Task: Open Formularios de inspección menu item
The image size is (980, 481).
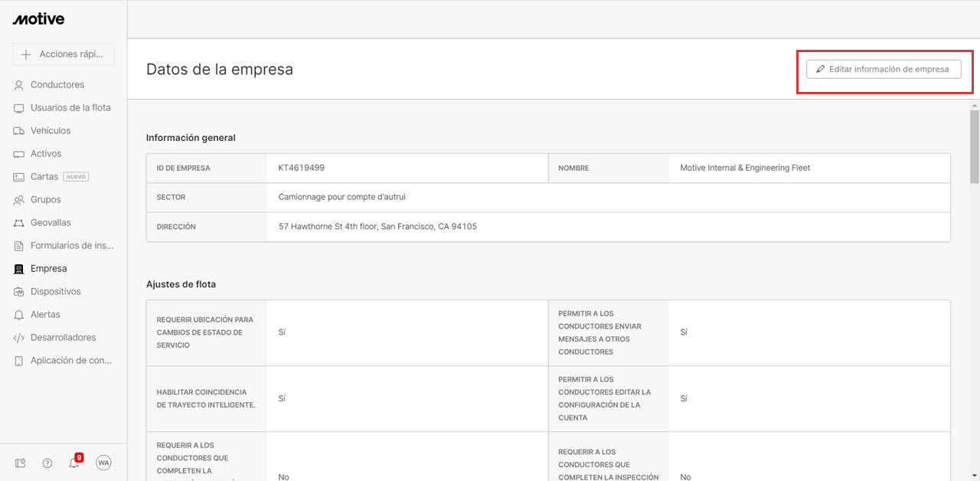Action: coord(71,246)
